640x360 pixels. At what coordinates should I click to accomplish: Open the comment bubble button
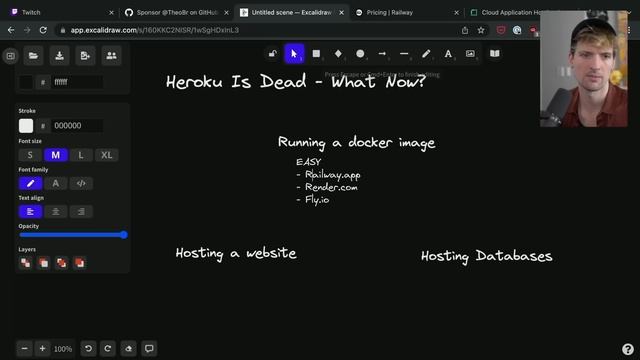click(x=149, y=349)
